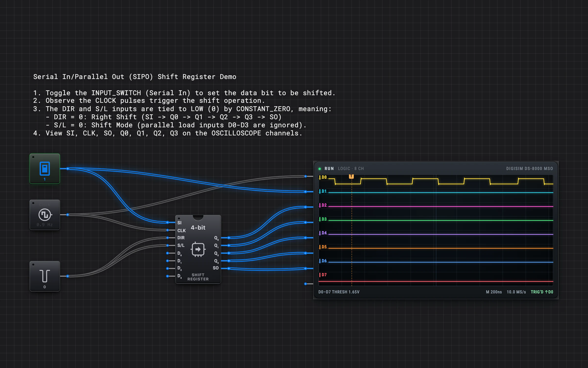Screen dimensions: 588x368
Task: Click the CLK input pin of shift register
Action: pyautogui.click(x=168, y=230)
